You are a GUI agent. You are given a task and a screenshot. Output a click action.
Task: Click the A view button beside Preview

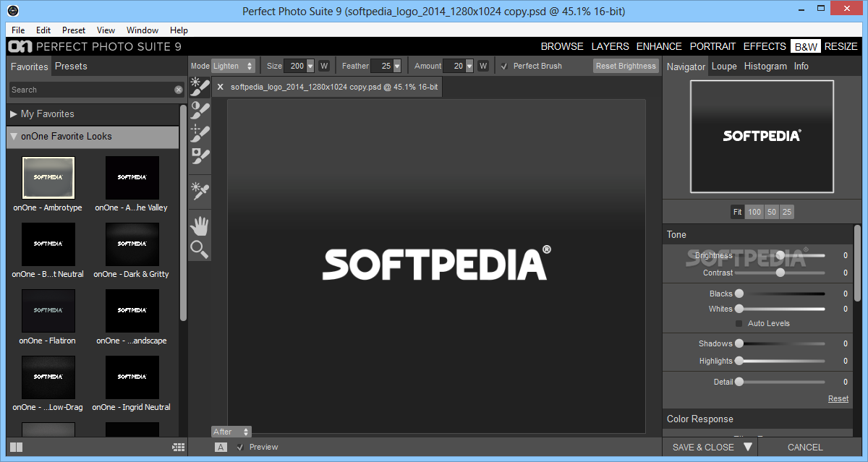tap(221, 448)
